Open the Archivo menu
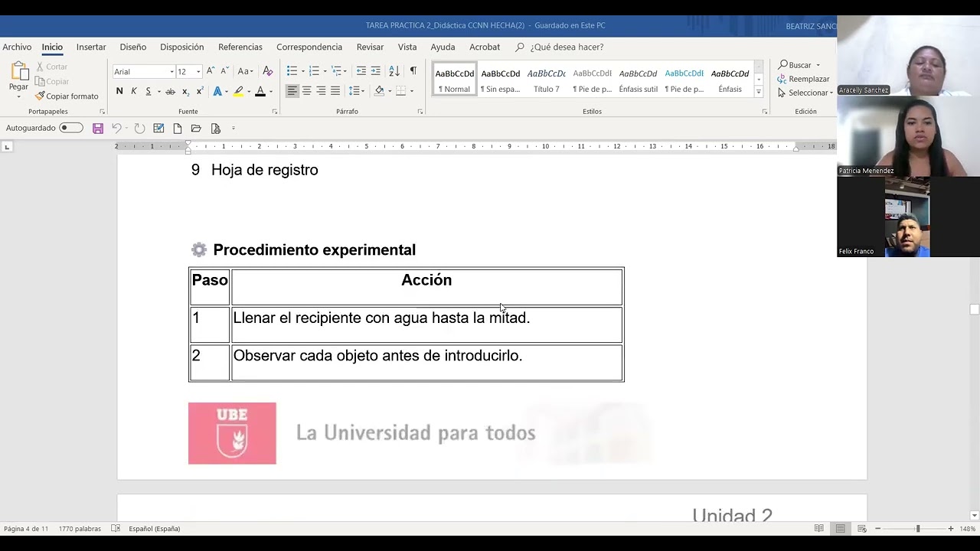 [17, 47]
